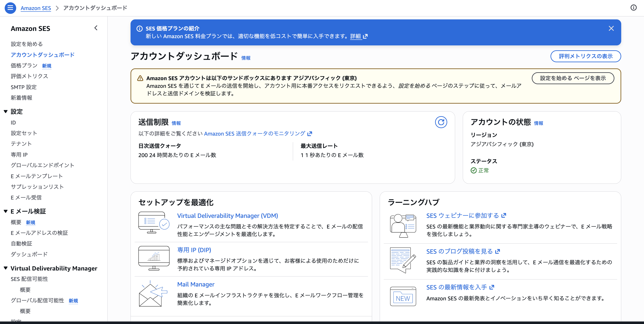The image size is (644, 324).
Task: Open 新着情報 in the sidebar
Action: click(x=22, y=98)
